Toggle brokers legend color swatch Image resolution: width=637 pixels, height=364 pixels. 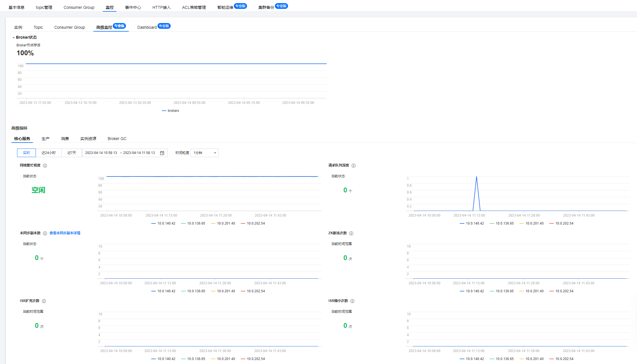pos(164,111)
